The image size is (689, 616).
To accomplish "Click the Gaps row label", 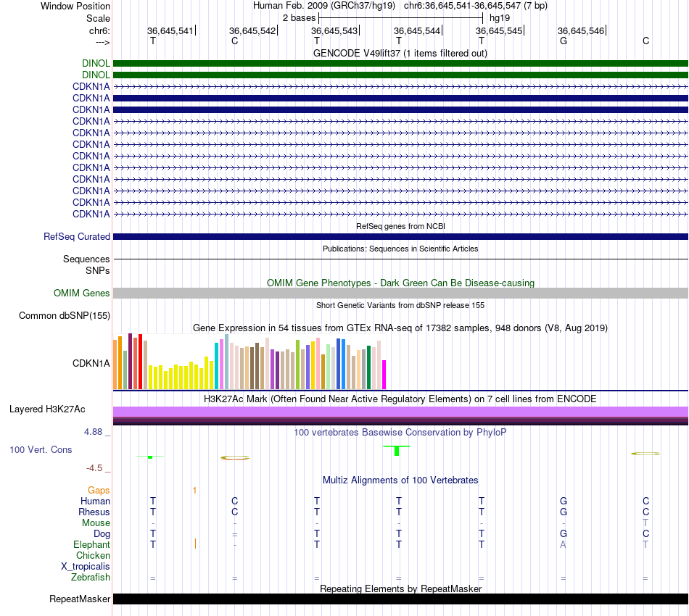I will click(99, 490).
